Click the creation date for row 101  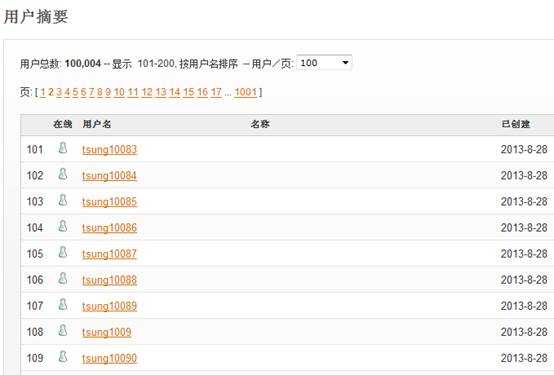point(524,150)
